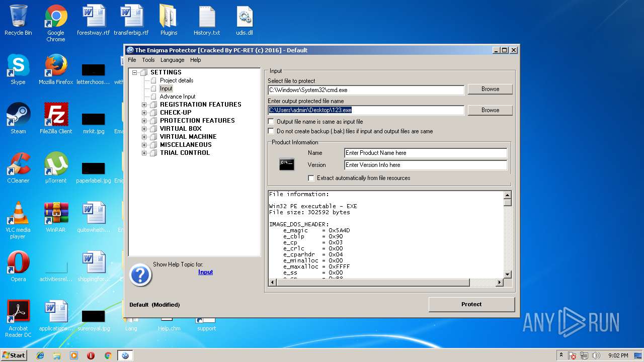Open Acrobat Reader DC shortcut
Image resolution: width=644 pixels, height=362 pixels.
point(18,319)
